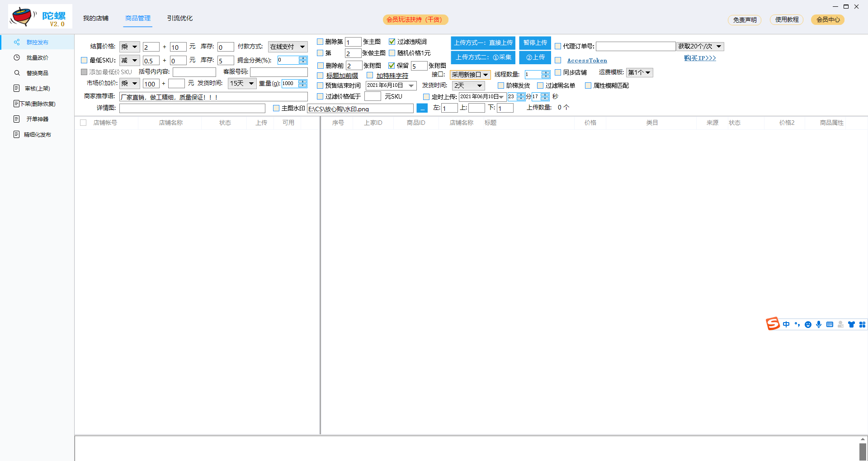Open the 免责声明 button
Image resolution: width=868 pixels, height=461 pixels.
(x=745, y=19)
